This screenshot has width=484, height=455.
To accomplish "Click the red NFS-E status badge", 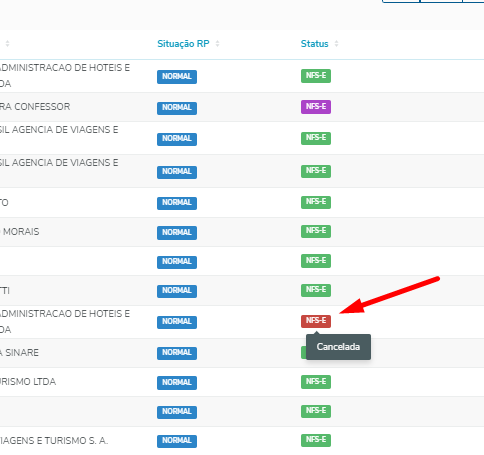I will (x=316, y=321).
